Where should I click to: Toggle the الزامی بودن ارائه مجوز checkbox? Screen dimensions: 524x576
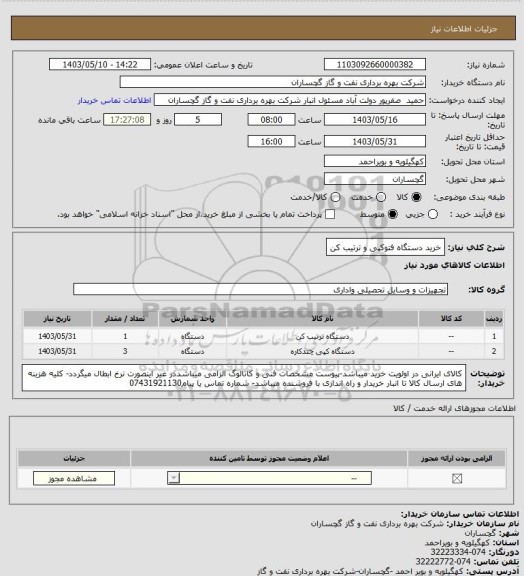point(457,478)
